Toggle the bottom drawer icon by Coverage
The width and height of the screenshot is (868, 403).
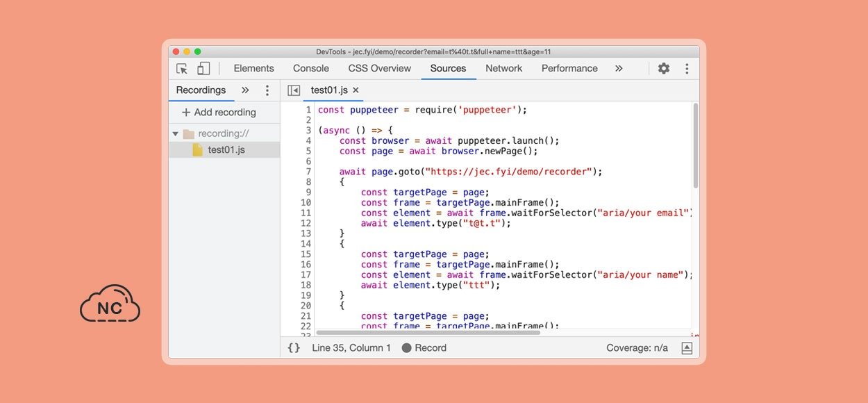pos(687,348)
